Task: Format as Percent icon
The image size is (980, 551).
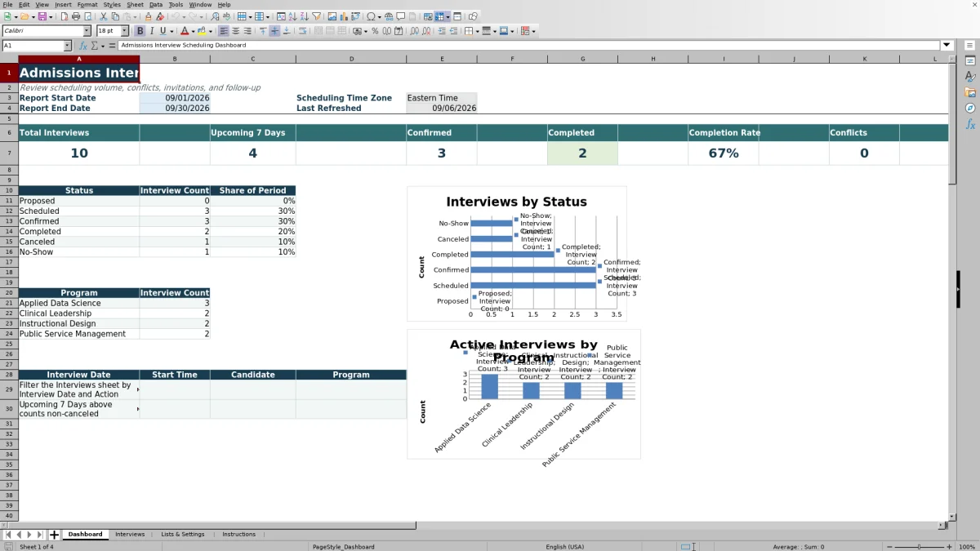Action: point(375,31)
